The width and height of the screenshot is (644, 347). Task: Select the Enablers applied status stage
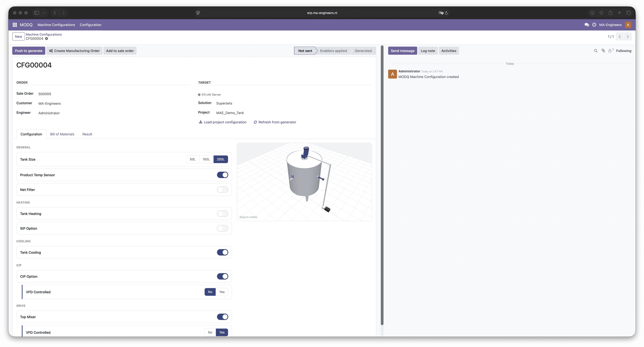click(x=333, y=51)
